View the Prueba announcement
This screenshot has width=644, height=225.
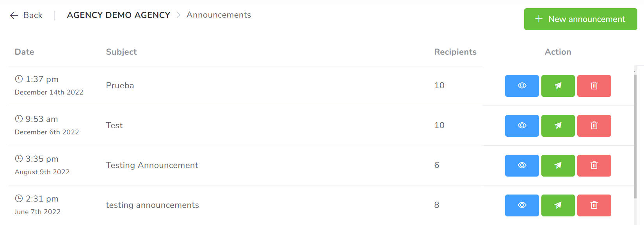click(x=522, y=86)
